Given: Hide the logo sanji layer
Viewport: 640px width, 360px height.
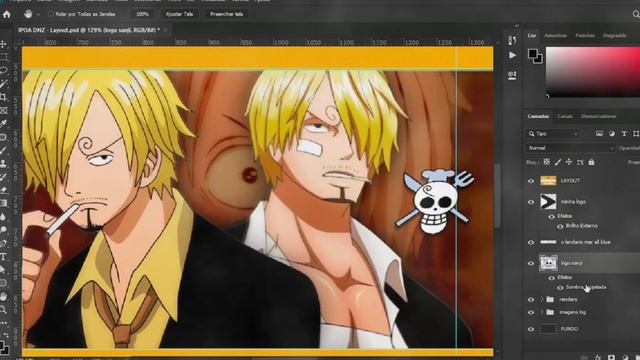Looking at the screenshot, I should [531, 263].
